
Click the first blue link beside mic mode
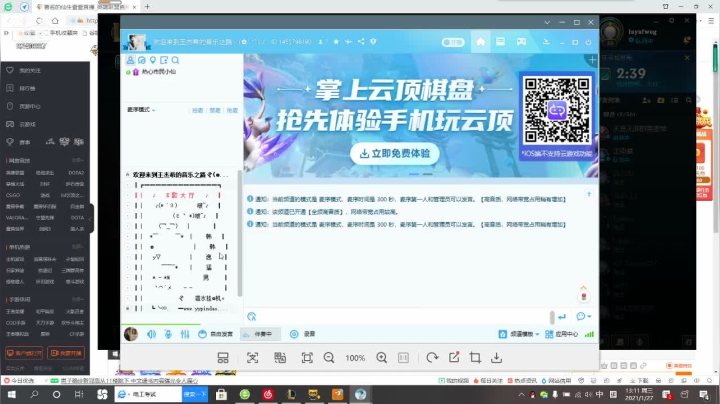[x=197, y=110]
